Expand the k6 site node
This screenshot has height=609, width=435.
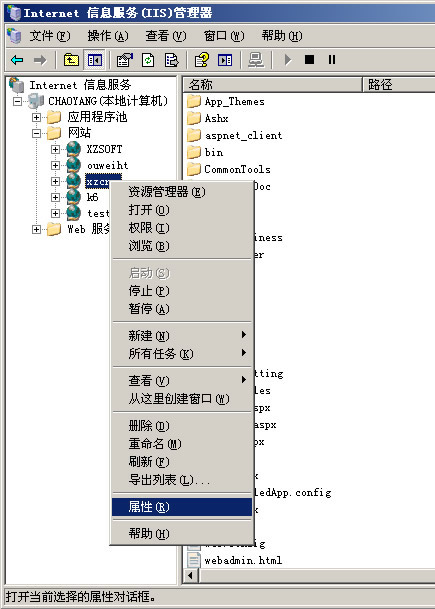coord(55,197)
